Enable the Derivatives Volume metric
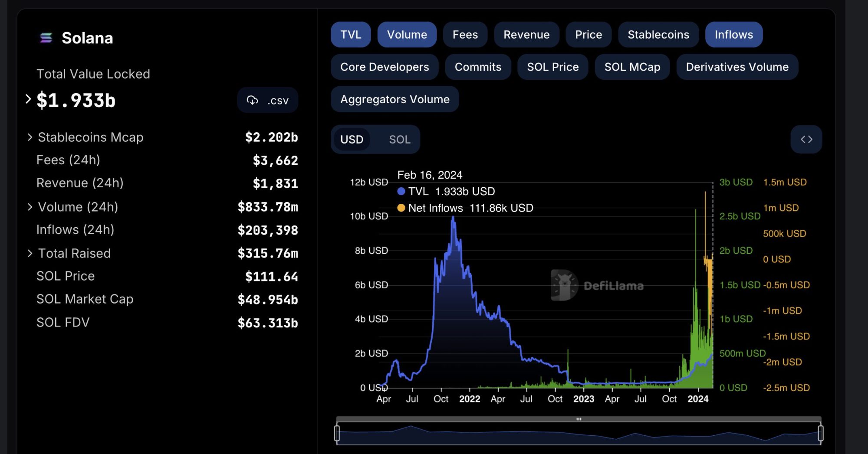Screen dimensions: 868x454 (x=737, y=67)
